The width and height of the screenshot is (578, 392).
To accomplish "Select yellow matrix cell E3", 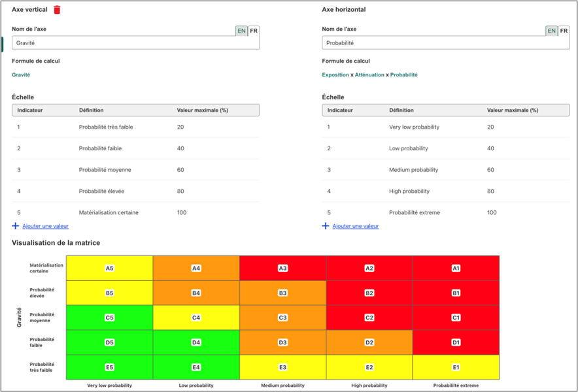I will [282, 367].
